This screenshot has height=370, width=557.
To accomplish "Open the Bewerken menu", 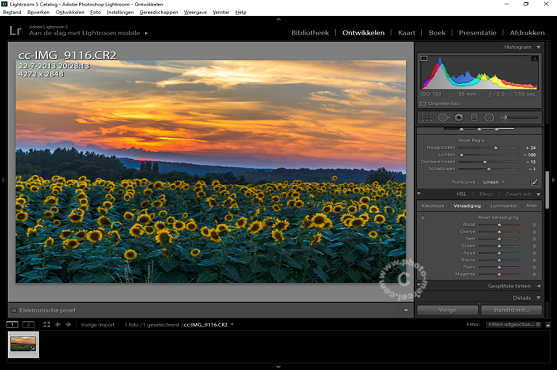I will click(x=38, y=12).
